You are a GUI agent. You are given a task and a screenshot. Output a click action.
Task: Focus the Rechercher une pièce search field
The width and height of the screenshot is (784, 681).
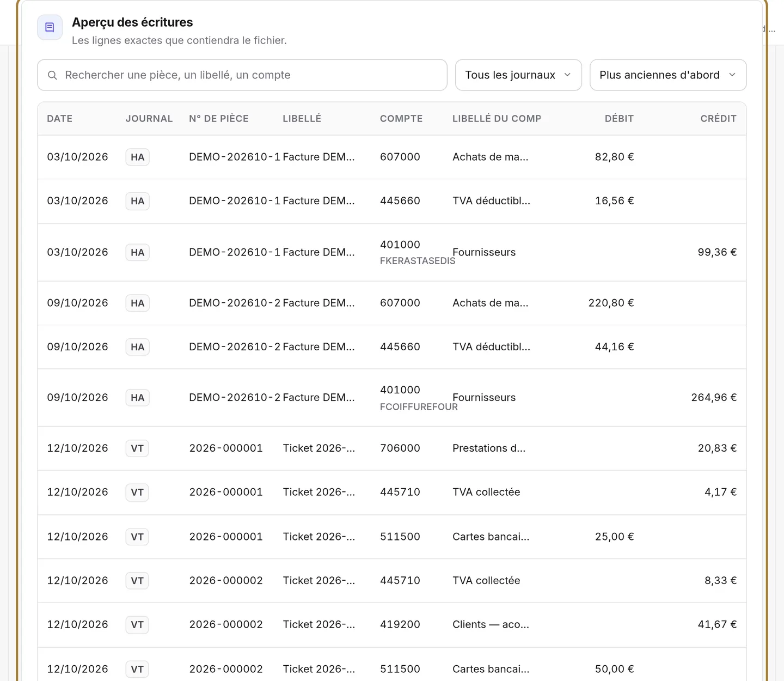(x=242, y=75)
